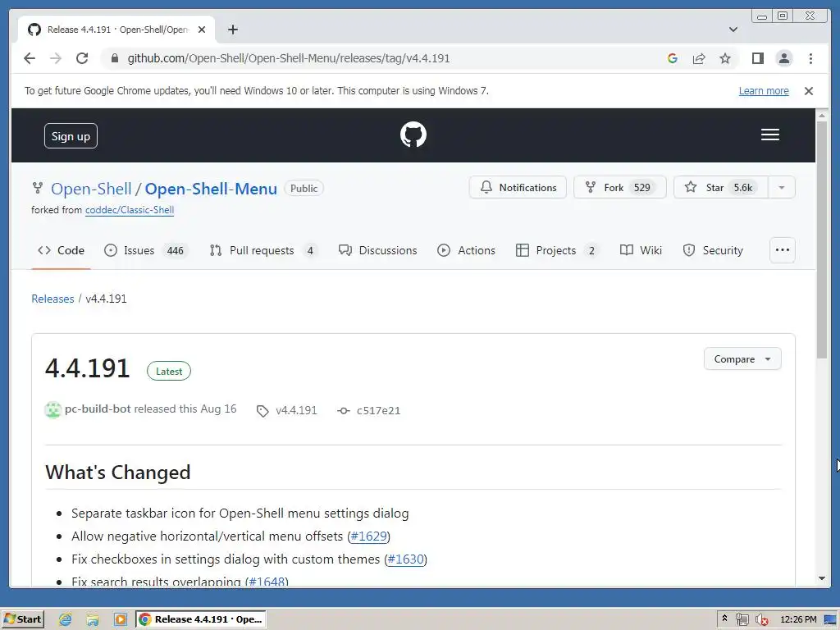Open the Issues tab
840x630 pixels.
tap(146, 250)
